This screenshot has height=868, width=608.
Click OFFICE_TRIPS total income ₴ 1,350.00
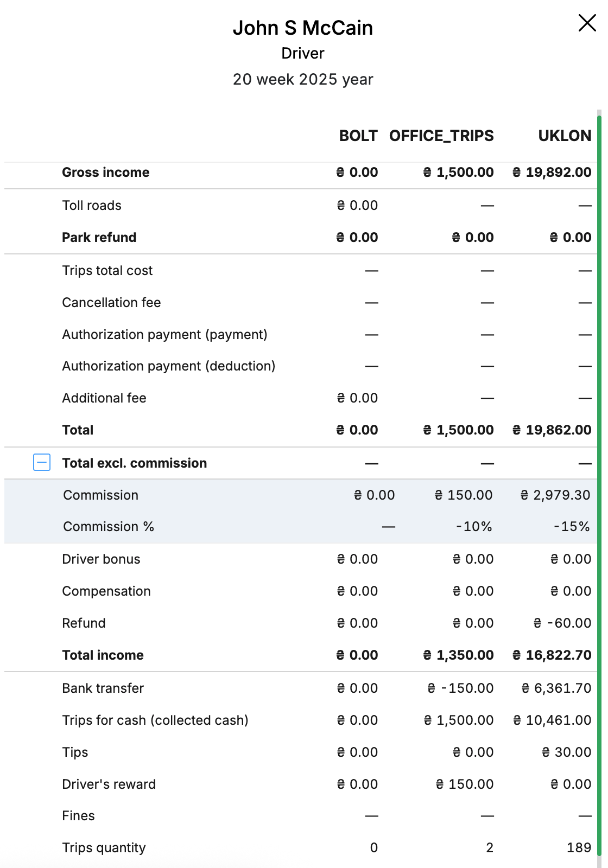click(459, 655)
